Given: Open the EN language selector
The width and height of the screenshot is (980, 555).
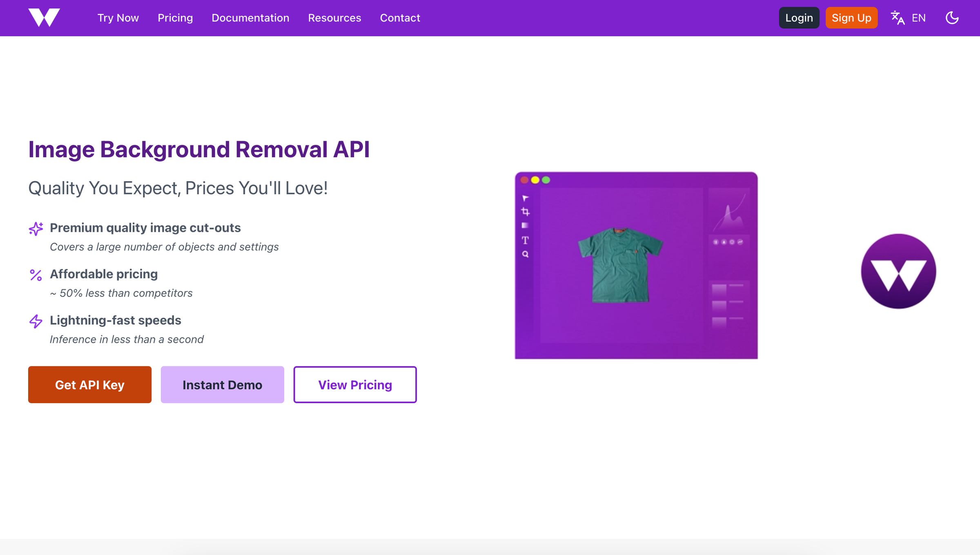Looking at the screenshot, I should [x=919, y=18].
